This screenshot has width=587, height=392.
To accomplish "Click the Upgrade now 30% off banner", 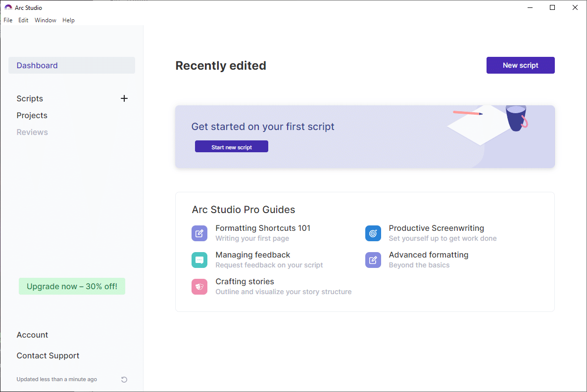I will [x=72, y=286].
